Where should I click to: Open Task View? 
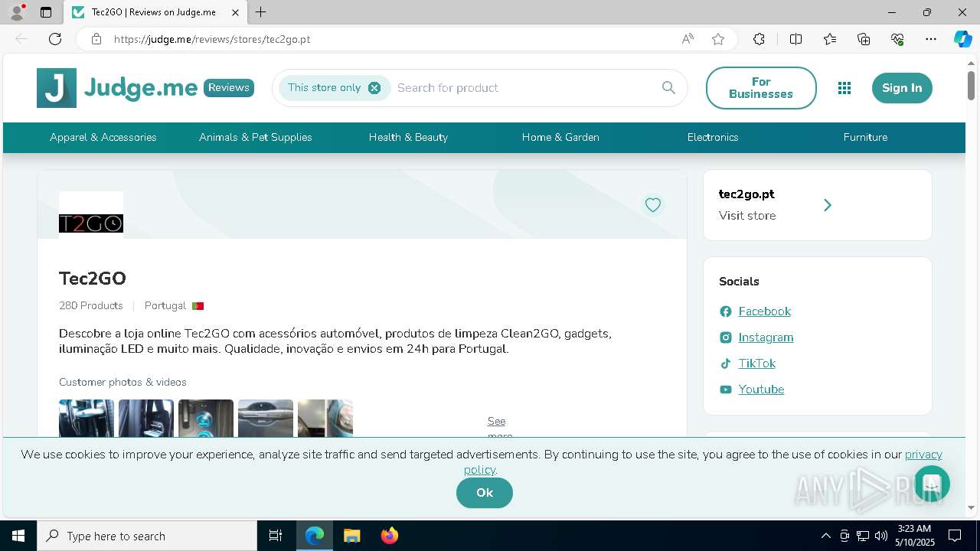click(x=276, y=536)
